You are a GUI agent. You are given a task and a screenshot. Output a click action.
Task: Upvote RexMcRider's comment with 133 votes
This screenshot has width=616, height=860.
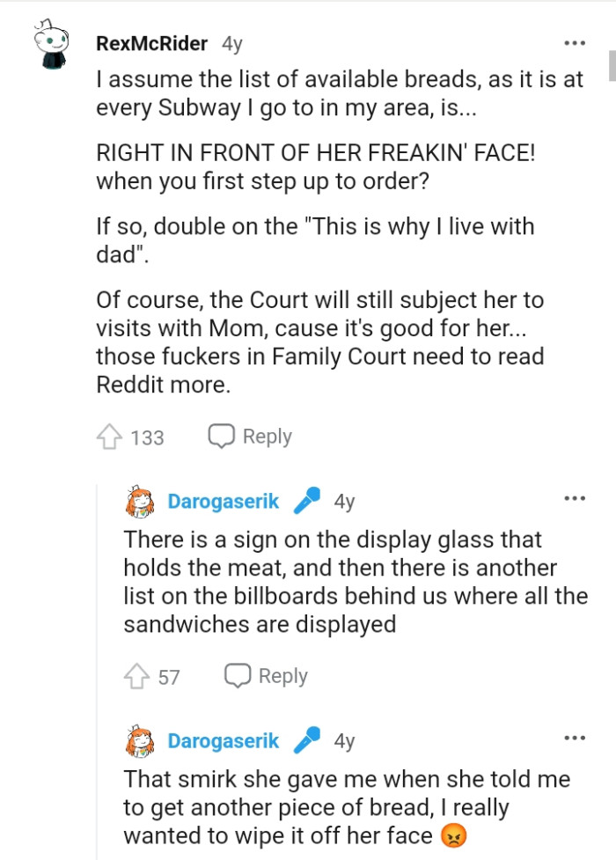coord(109,437)
